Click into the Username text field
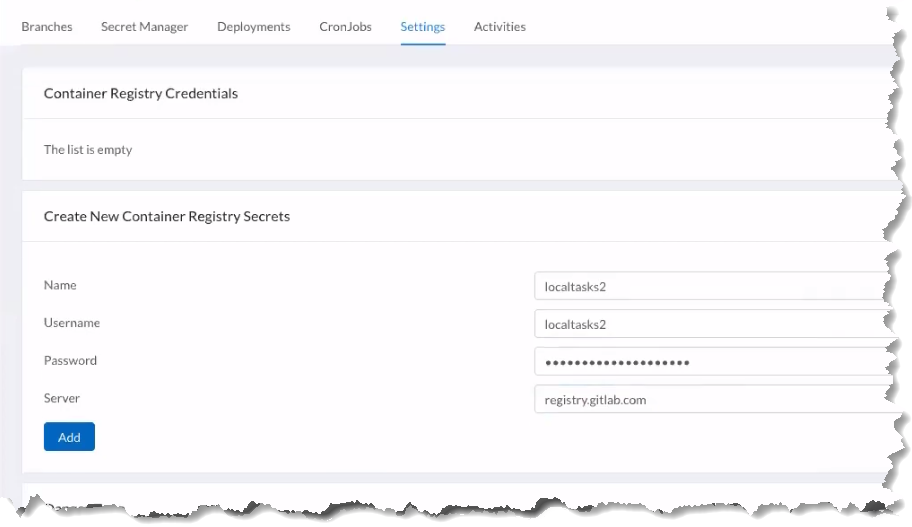 [x=710, y=324]
